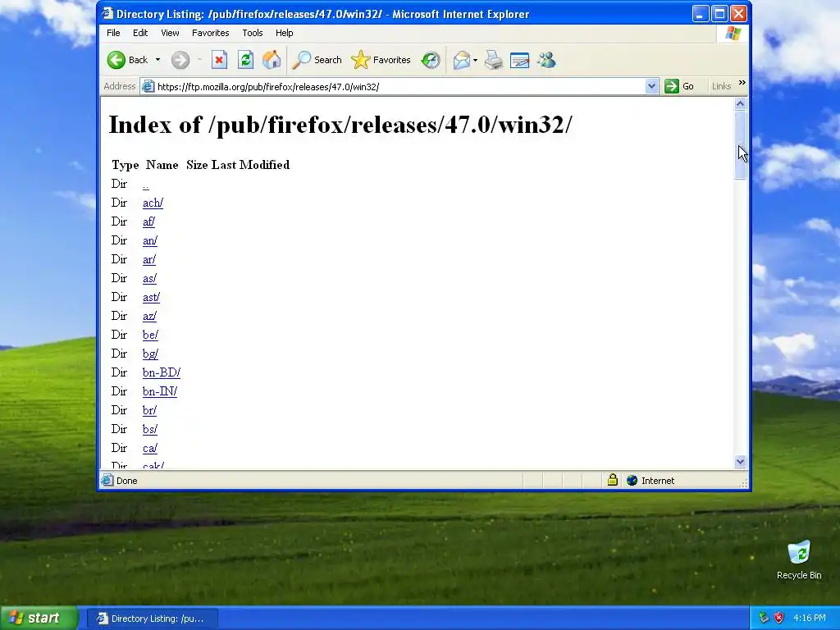This screenshot has width=840, height=630.
Task: Click the 4:16 PM system clock
Action: [809, 619]
